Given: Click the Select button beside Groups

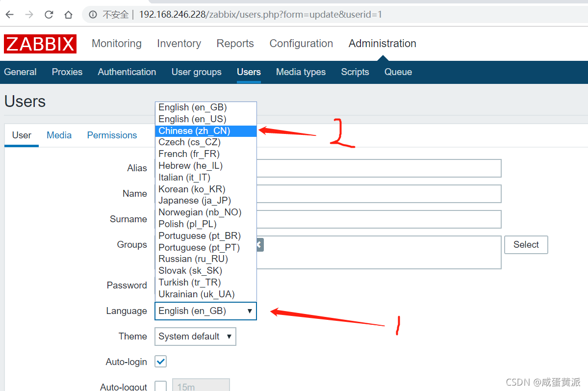Looking at the screenshot, I should coord(526,245).
